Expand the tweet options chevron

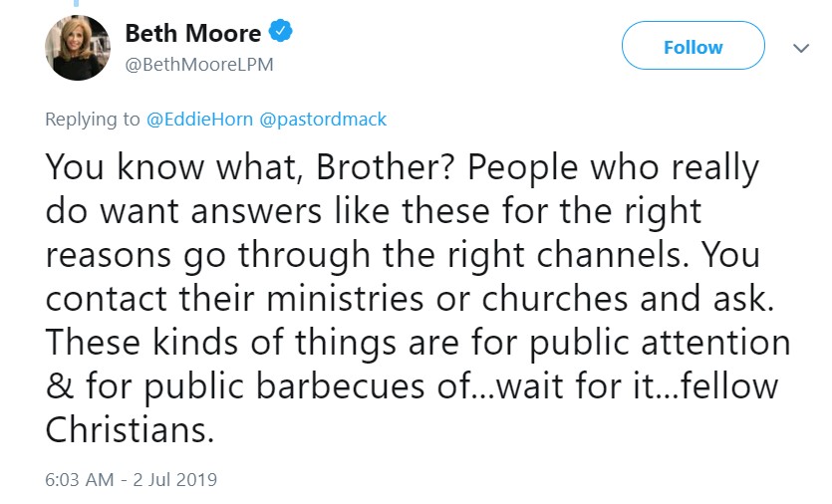[x=800, y=47]
